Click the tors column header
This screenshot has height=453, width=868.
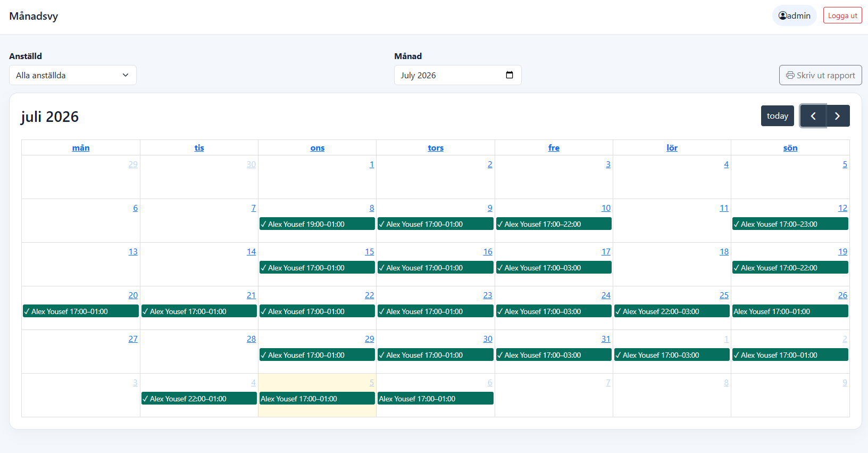[436, 148]
